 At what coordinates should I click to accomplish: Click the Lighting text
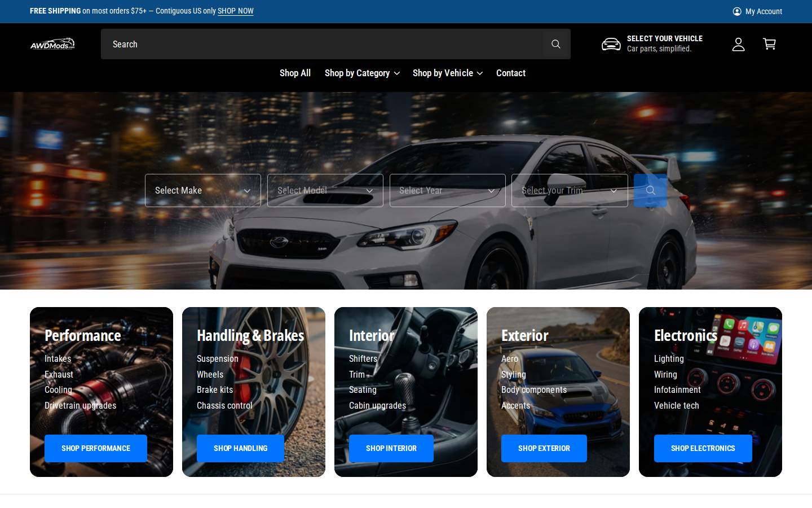click(669, 358)
